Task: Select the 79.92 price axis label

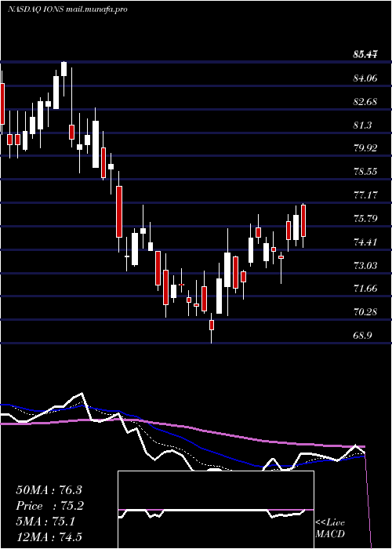Action: tap(365, 148)
